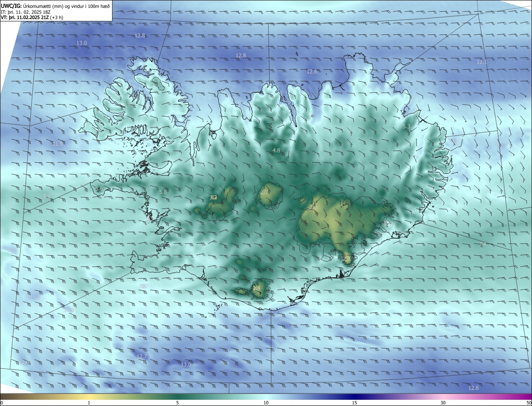Click the 'VT: þri. 11.02.2025 21Z (+3 h)' line

point(32,17)
